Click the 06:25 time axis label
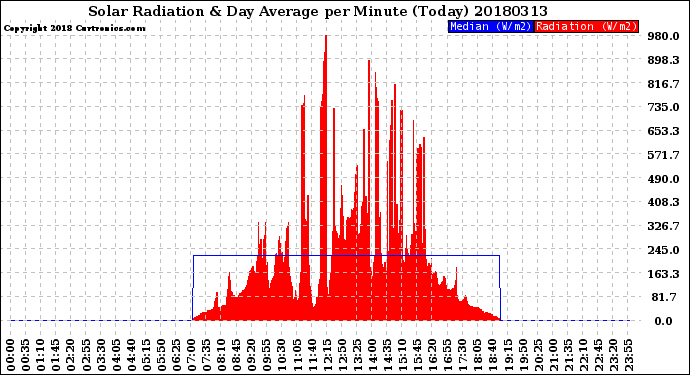 coord(176,355)
